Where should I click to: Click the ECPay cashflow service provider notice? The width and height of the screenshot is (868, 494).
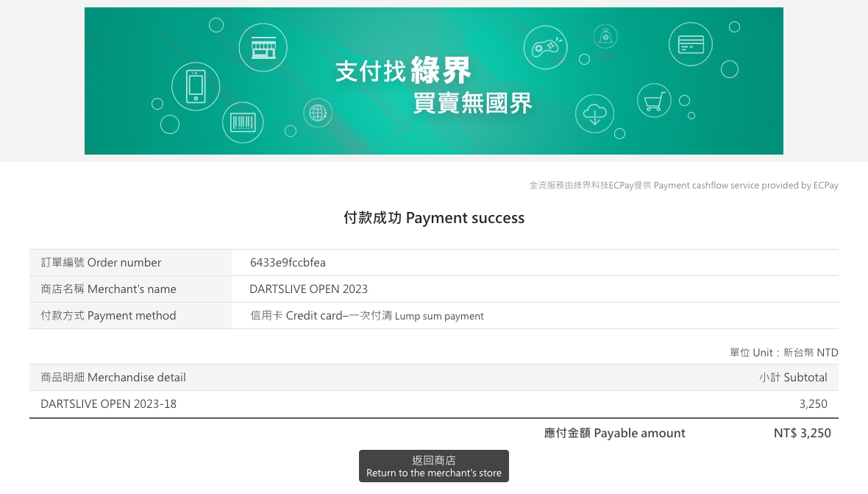[x=683, y=186]
